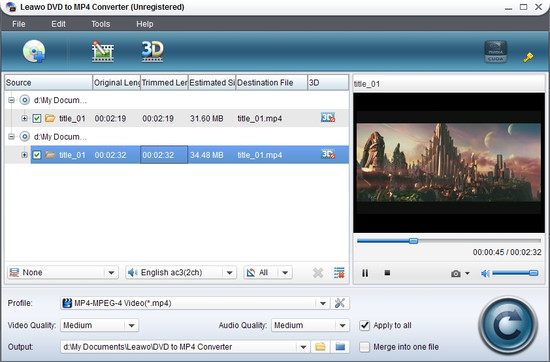550x362 pixels.
Task: Click the 3D column header
Action: pos(328,82)
